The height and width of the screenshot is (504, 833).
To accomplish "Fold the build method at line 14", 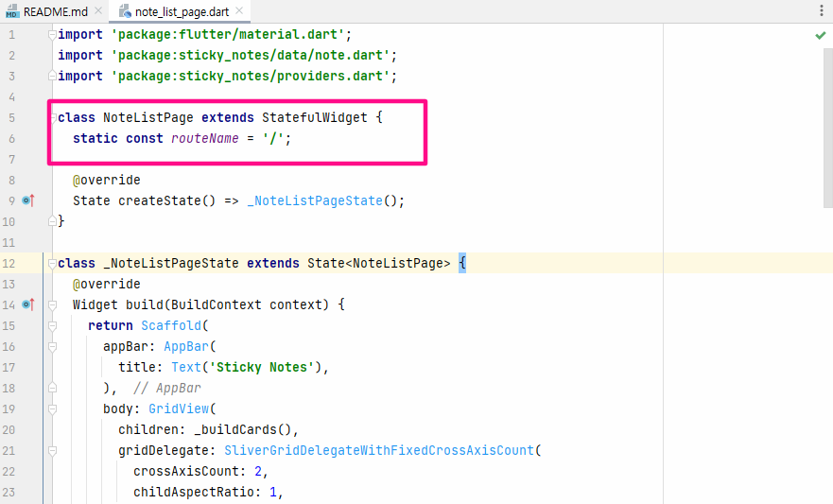I will [52, 304].
